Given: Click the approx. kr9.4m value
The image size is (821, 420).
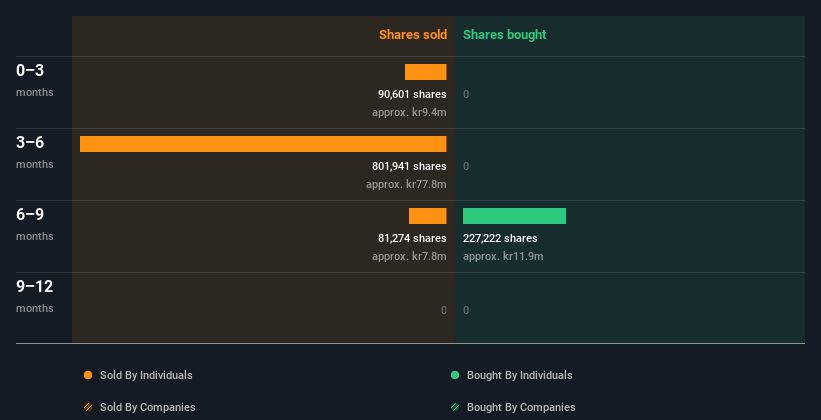Looking at the screenshot, I should 409,112.
